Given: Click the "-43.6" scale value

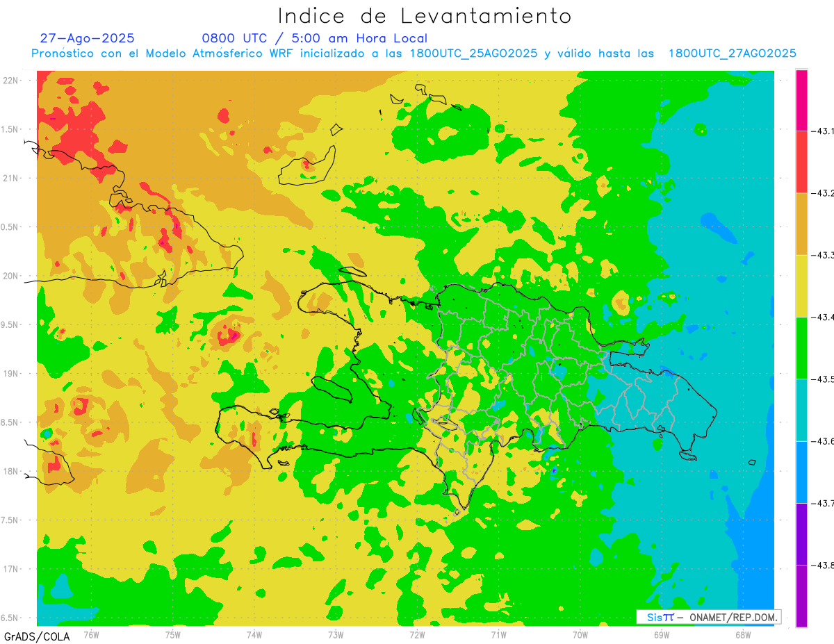Looking at the screenshot, I should (823, 441).
